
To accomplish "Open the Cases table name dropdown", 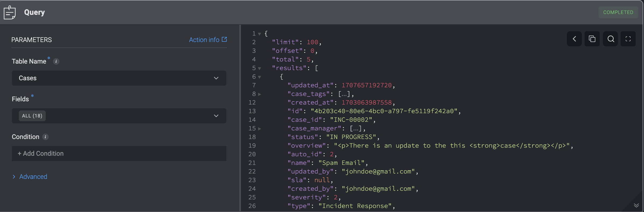I will click(119, 78).
